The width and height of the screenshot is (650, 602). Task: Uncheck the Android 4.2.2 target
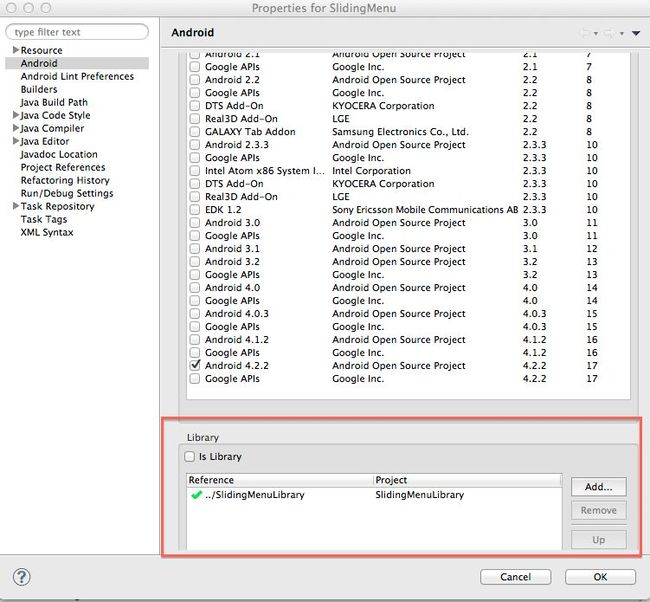[194, 365]
